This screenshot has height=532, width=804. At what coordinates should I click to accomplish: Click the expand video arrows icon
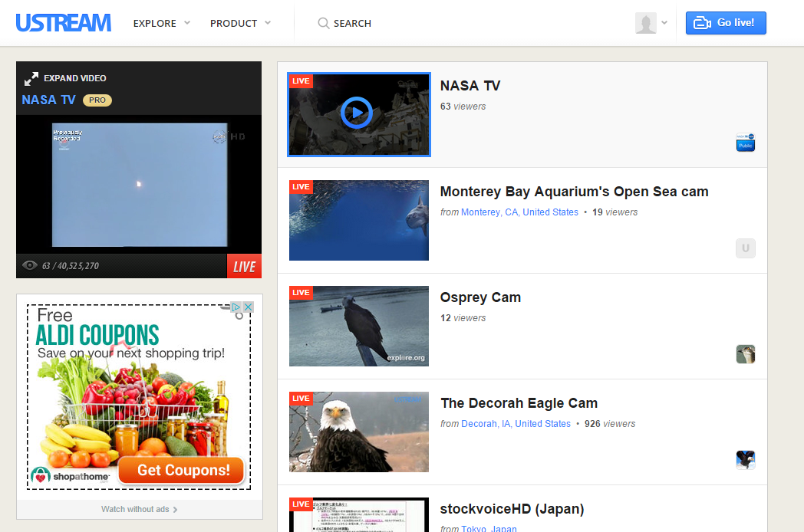(31, 78)
